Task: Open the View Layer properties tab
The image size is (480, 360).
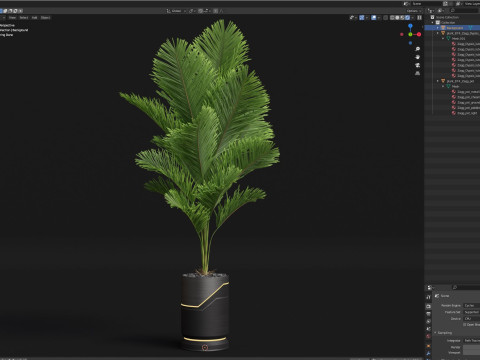Action: coord(428,321)
